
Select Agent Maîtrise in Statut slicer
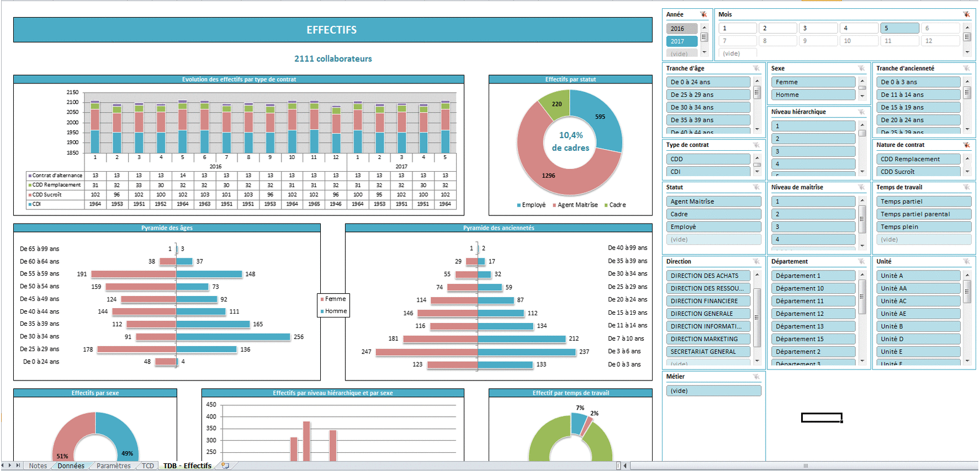pyautogui.click(x=713, y=202)
